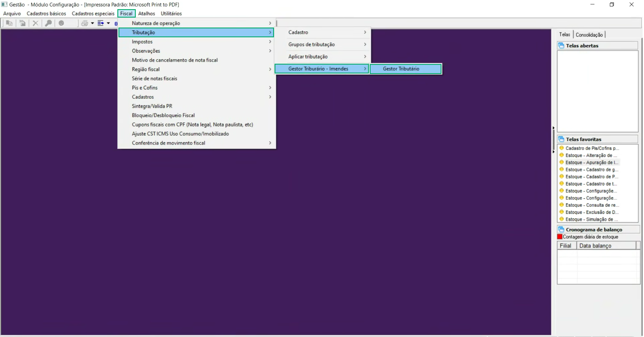Open the printer dropdown arrow
Viewport: 644px width, 337px height.
(92, 23)
